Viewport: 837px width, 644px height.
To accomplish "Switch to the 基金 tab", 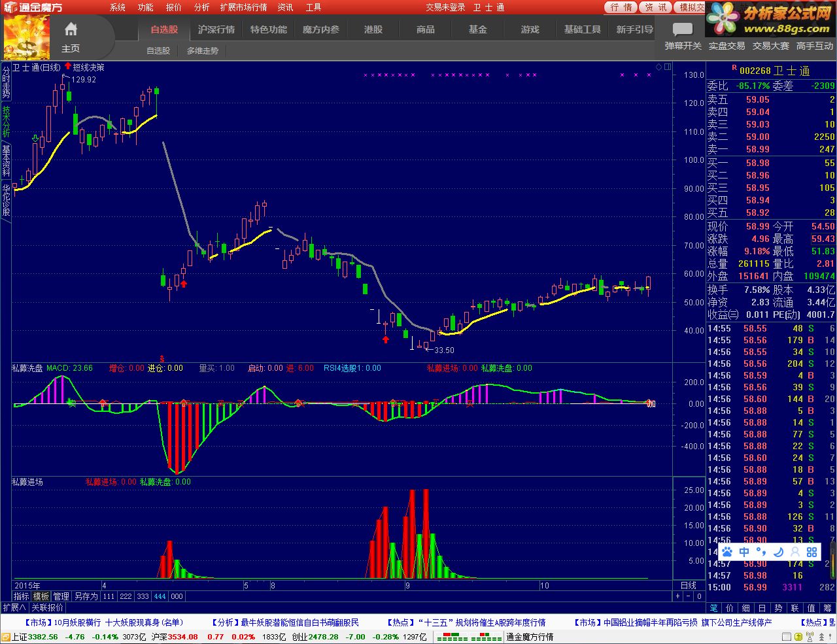I will [478, 29].
